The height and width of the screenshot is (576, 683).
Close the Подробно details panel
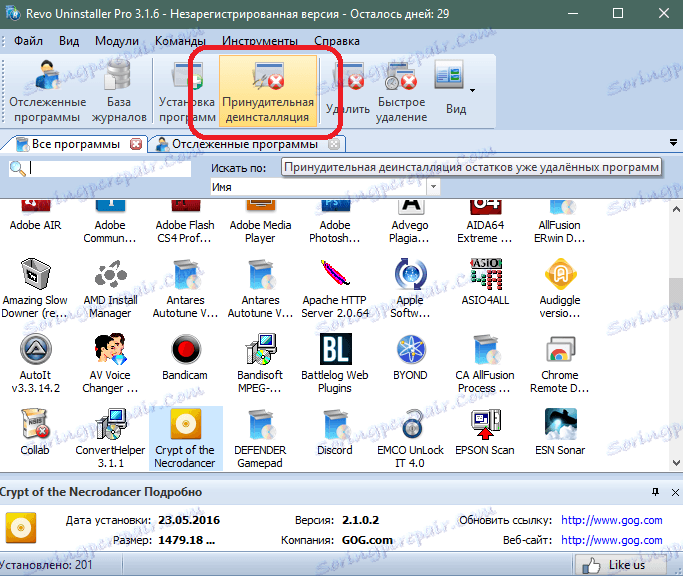pos(675,492)
